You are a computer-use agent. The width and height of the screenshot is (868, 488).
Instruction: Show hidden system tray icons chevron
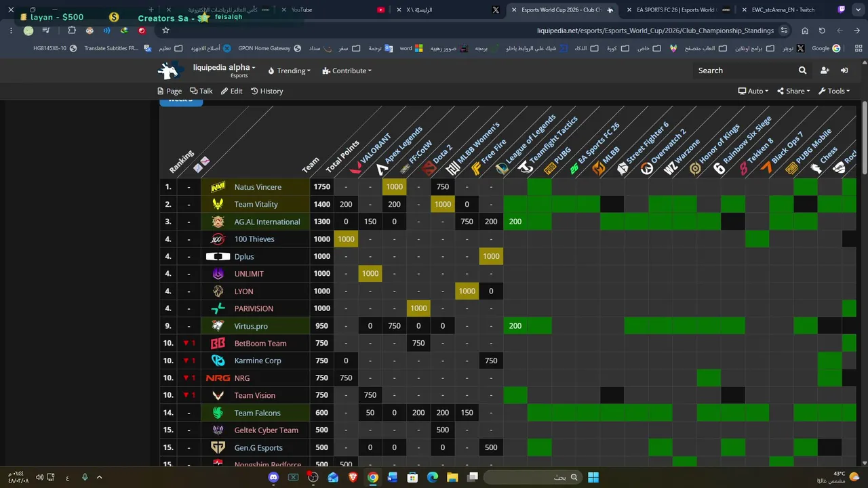click(x=99, y=477)
